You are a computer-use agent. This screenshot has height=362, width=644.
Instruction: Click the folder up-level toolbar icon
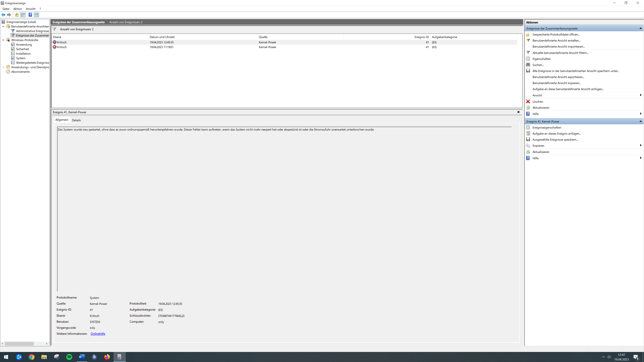click(x=17, y=15)
